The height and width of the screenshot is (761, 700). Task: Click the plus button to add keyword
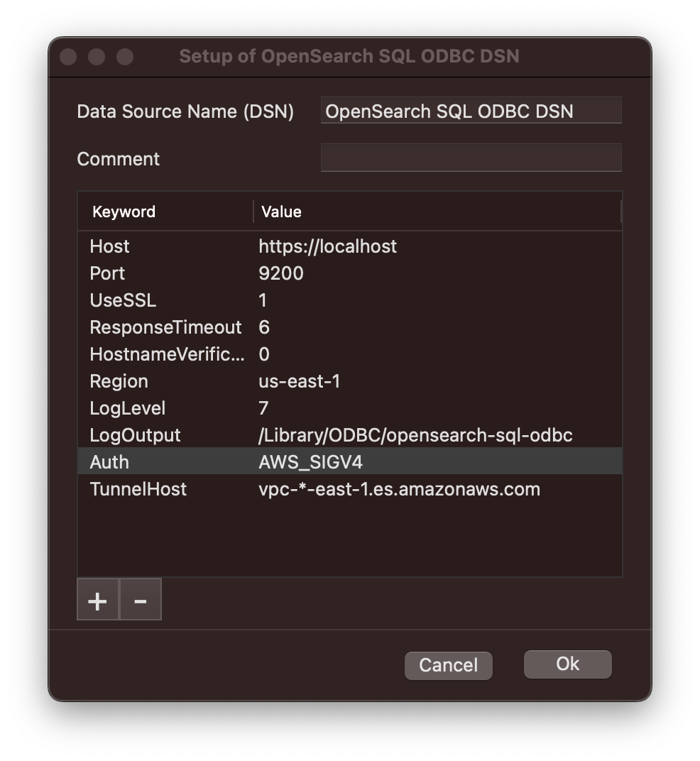pyautogui.click(x=97, y=600)
